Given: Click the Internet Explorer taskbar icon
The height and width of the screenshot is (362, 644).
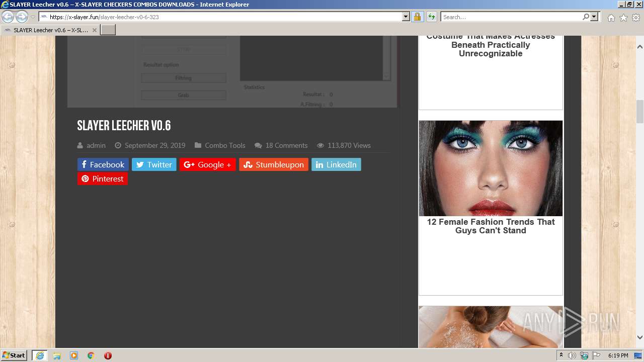Looking at the screenshot, I should [39, 355].
